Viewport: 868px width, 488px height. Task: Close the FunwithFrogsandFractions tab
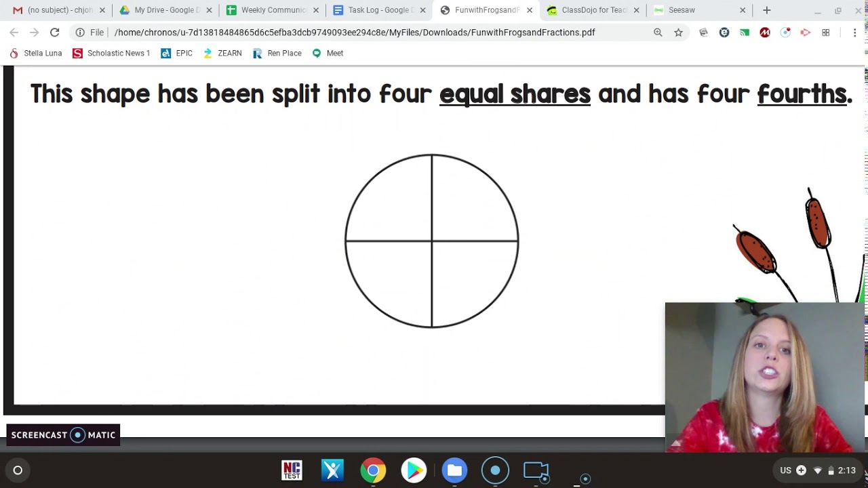530,10
